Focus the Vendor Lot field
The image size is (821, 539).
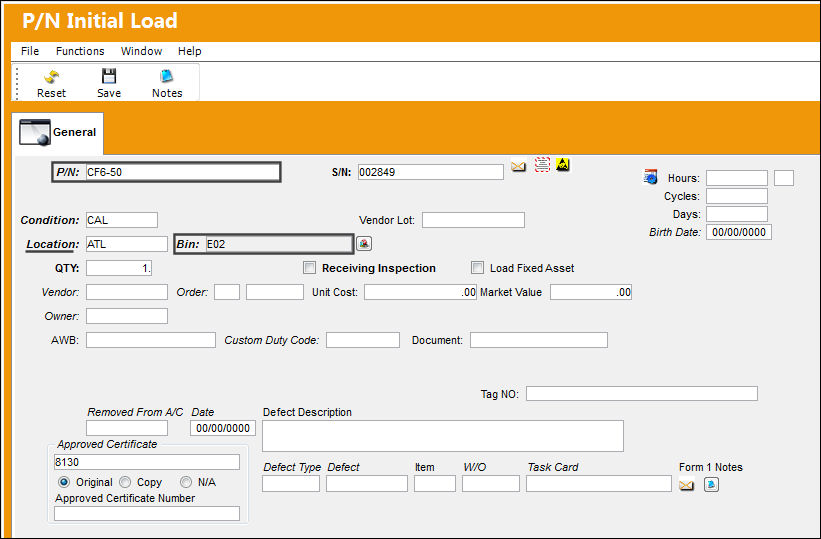click(x=473, y=220)
